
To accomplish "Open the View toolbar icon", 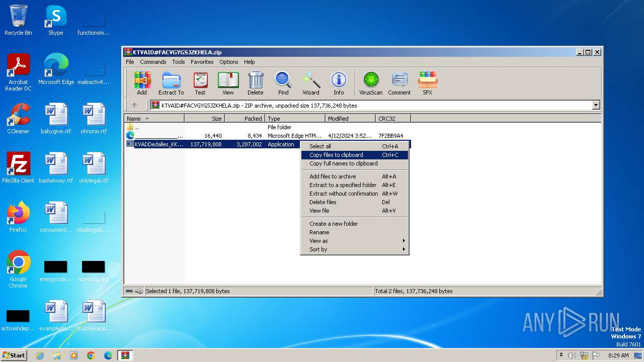I will pyautogui.click(x=228, y=83).
